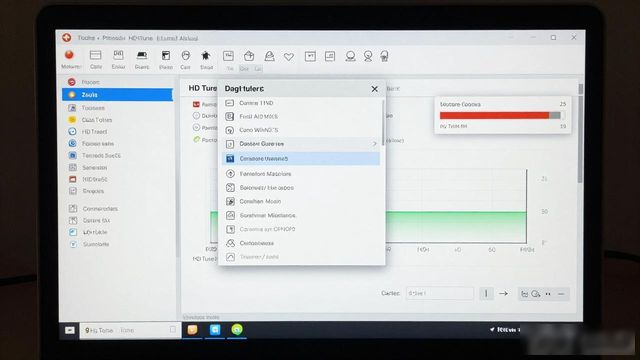Click the red app logo in the title bar

click(x=67, y=38)
